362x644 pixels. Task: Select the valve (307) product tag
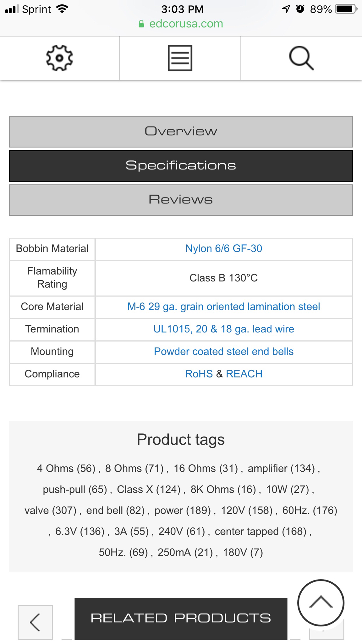(51, 510)
